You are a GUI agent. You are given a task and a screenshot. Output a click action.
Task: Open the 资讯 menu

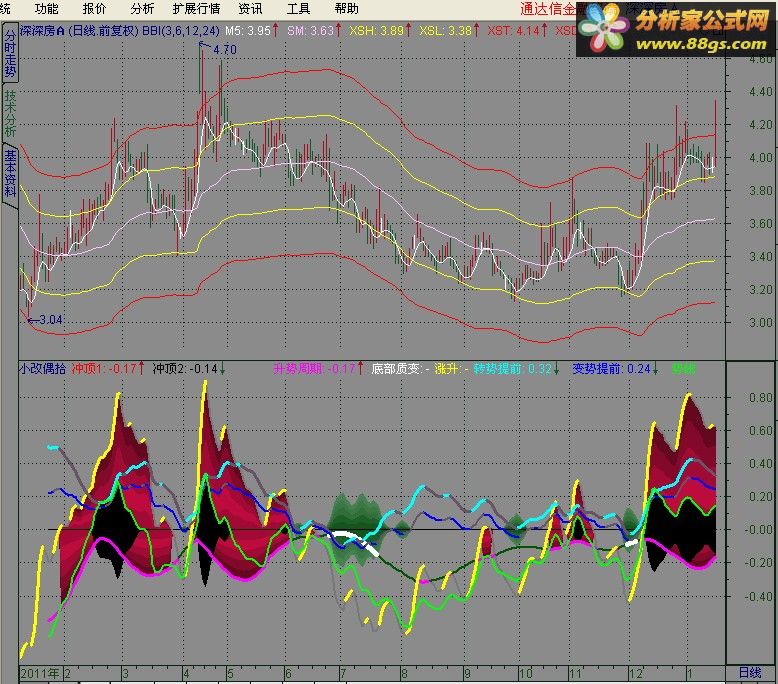pos(250,9)
